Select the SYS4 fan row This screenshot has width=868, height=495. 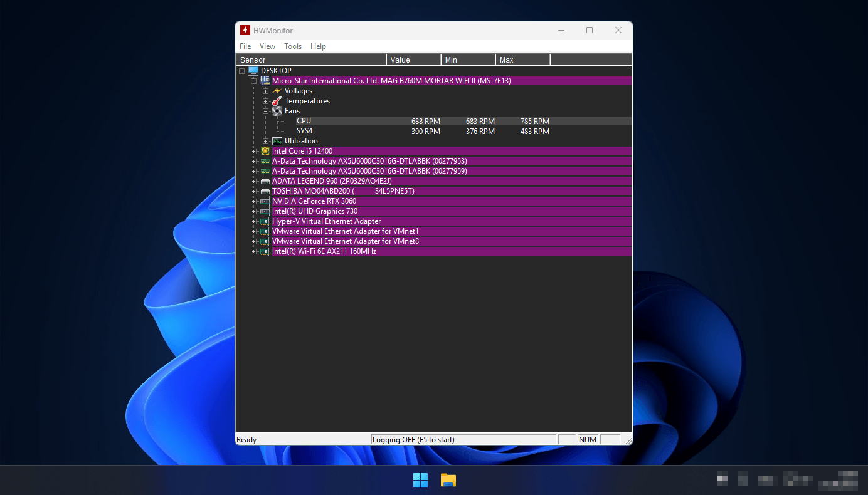(464, 131)
